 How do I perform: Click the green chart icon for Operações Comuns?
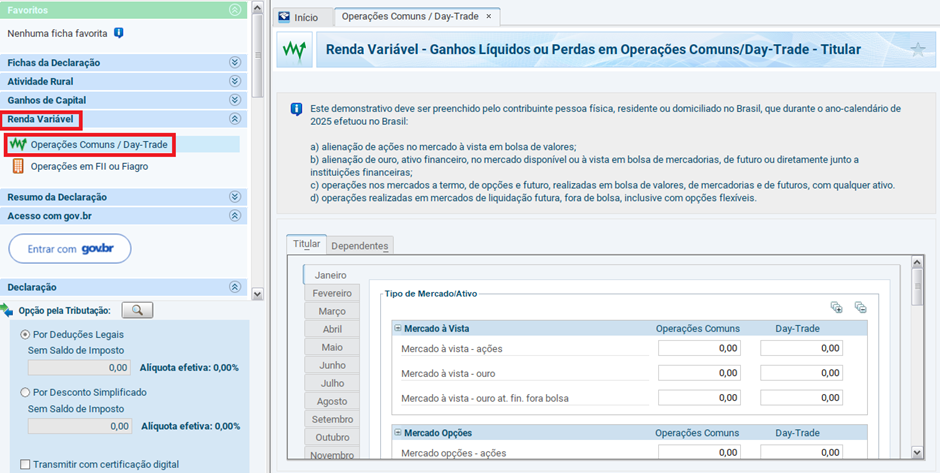coord(17,145)
